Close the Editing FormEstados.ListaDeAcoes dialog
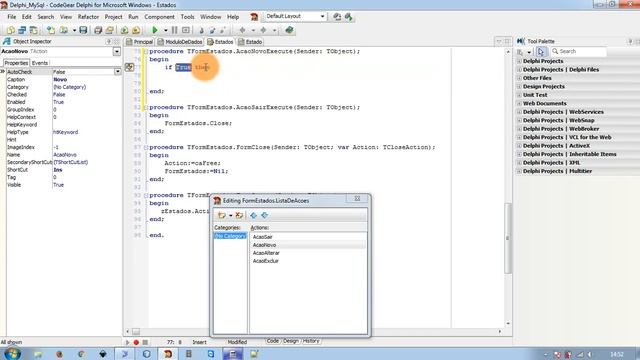 click(357, 199)
